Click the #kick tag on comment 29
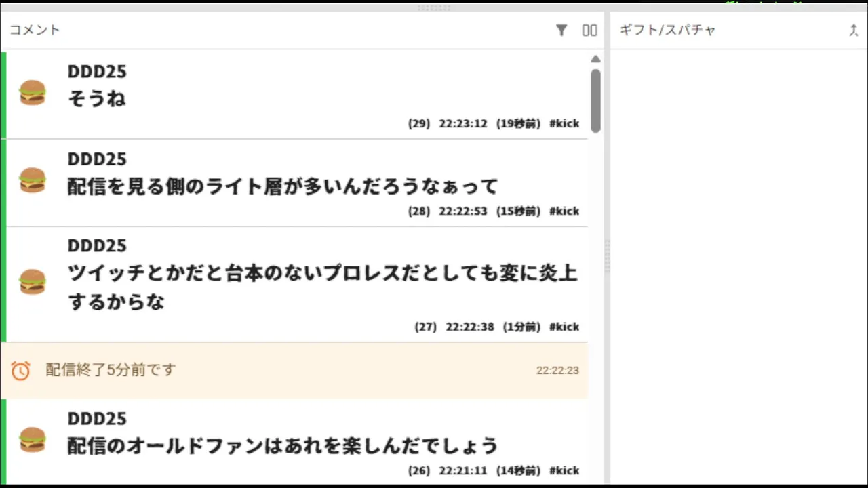This screenshot has height=488, width=868. coord(564,123)
